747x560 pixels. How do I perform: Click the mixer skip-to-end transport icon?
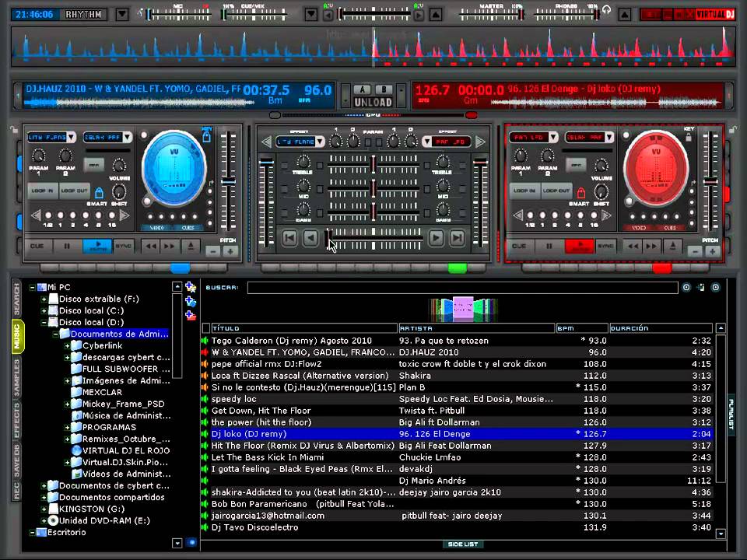coord(457,237)
